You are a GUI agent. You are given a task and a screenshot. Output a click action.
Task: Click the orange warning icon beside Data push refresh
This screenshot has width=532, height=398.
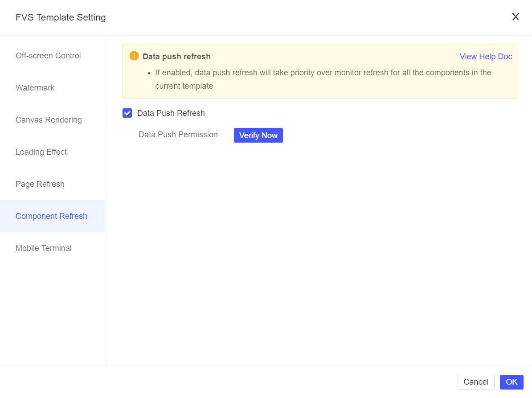coord(134,56)
